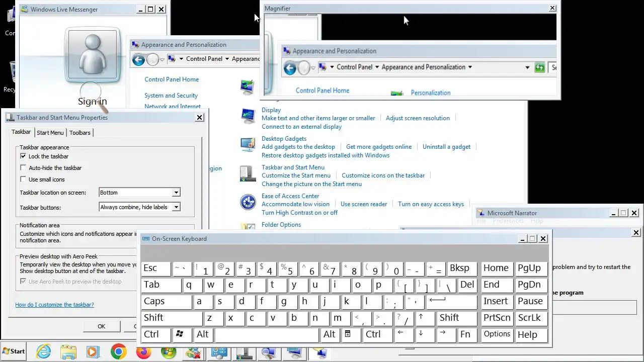Switch to Windows Live Messenger taskbar icon
Viewport: 644px width, 362px height.
pos(193,353)
